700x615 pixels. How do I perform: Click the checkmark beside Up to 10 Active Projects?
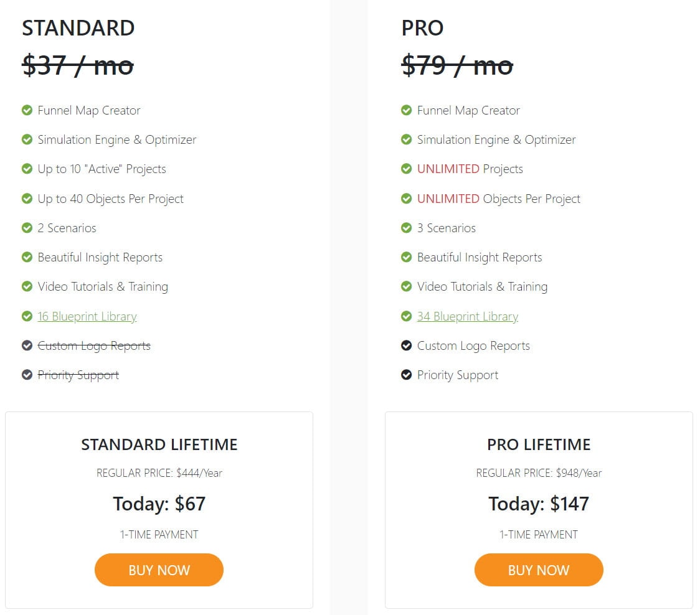tap(27, 169)
